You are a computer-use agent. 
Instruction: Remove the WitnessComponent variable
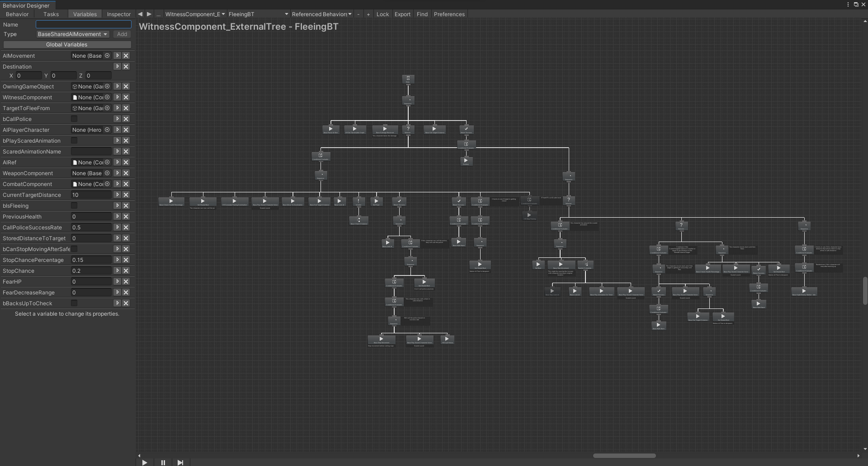pyautogui.click(x=126, y=97)
